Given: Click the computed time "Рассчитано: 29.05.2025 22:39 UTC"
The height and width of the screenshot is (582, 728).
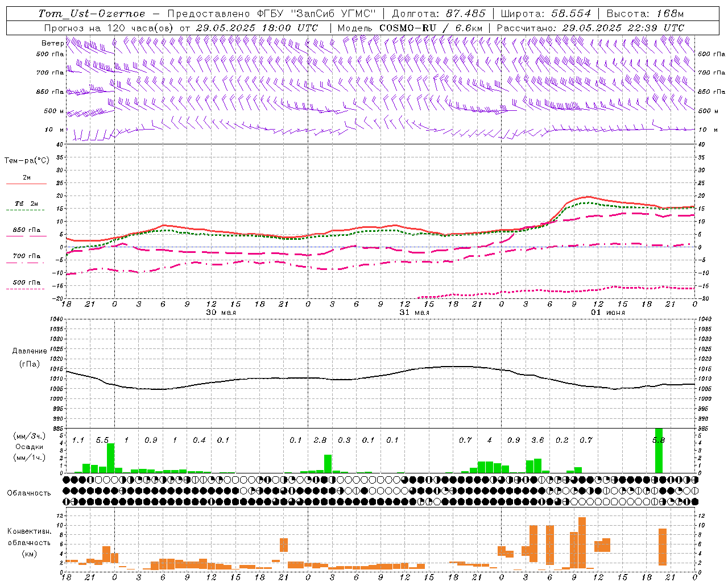Looking at the screenshot, I should 590,28.
